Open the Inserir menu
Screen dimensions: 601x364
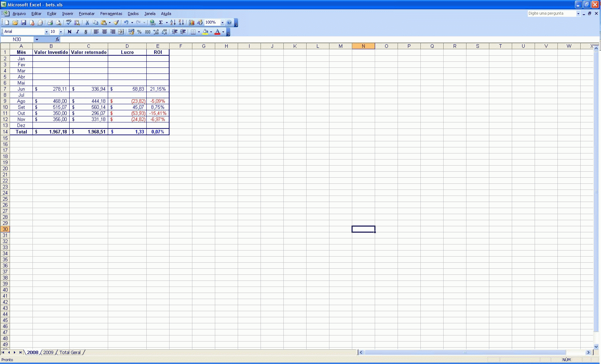(67, 14)
